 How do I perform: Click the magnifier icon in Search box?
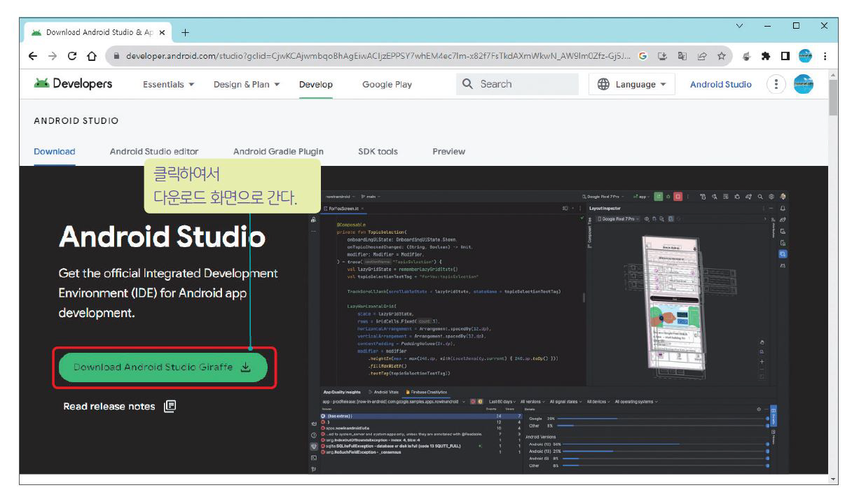tap(468, 84)
